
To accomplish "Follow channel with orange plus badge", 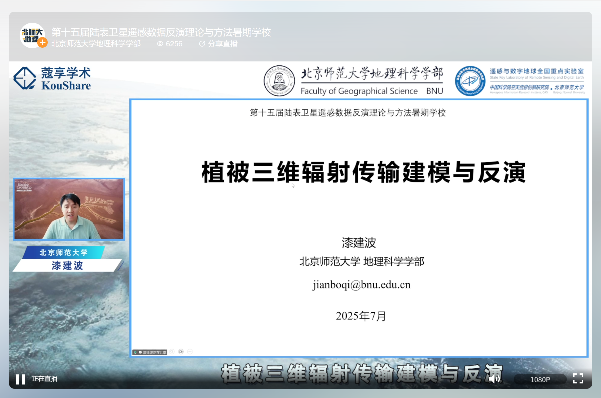I will point(42,43).
